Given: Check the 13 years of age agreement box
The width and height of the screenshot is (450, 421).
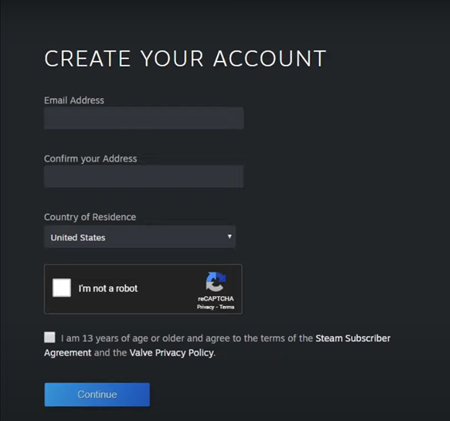Looking at the screenshot, I should click(x=50, y=337).
